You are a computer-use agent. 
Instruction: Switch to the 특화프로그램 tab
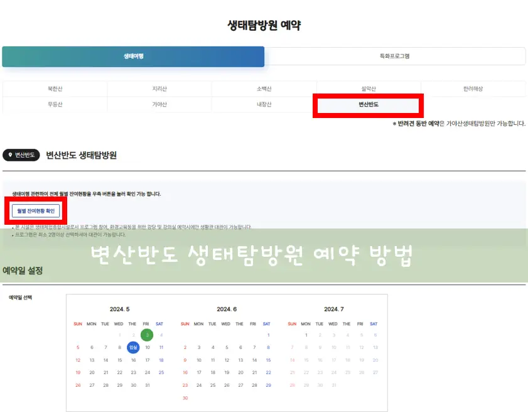395,56
